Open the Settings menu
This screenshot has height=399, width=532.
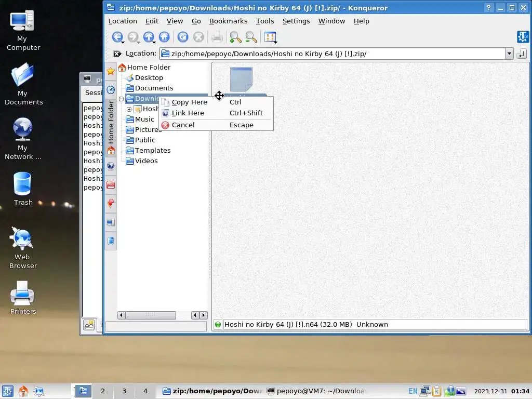[296, 21]
